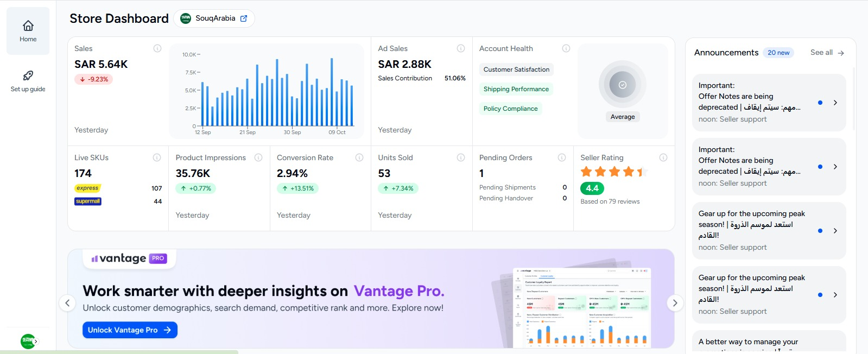Show info for Live SKUs card

point(157,157)
